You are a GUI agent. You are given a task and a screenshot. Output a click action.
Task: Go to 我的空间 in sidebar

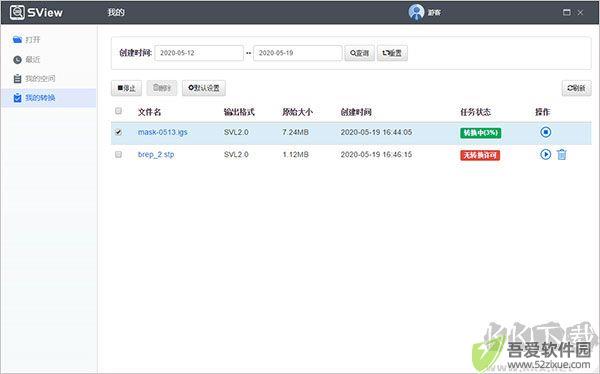tap(34, 78)
